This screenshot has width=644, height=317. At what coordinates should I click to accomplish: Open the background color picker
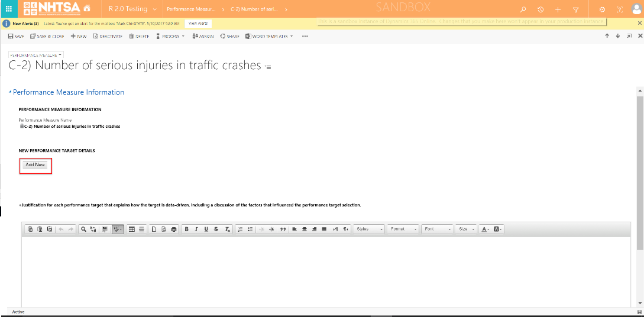coord(497,229)
